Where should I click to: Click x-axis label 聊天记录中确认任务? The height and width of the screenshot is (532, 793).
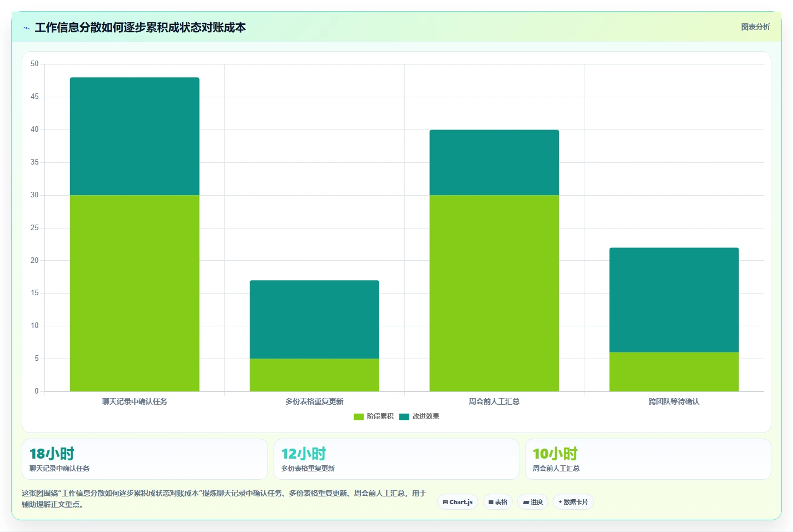[135, 401]
